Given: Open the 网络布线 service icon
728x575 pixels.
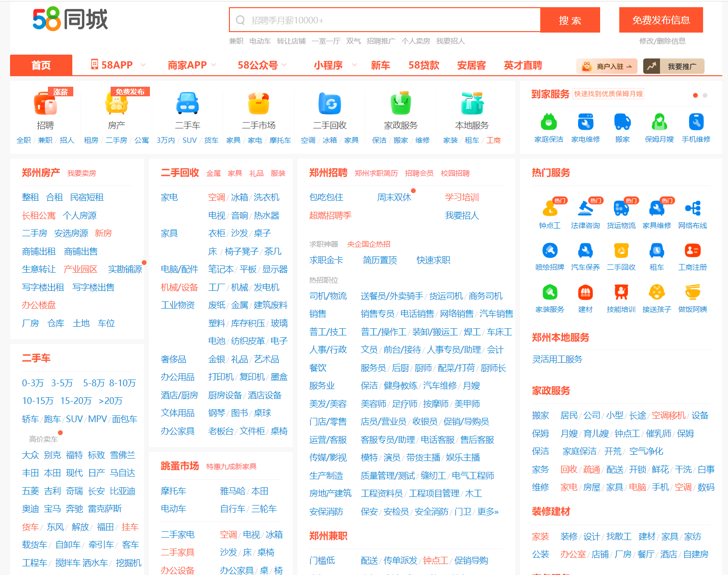Looking at the screenshot, I should coord(693,209).
